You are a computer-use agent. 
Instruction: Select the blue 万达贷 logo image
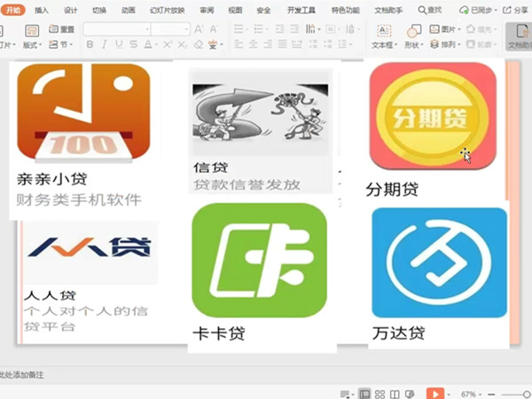(x=440, y=262)
